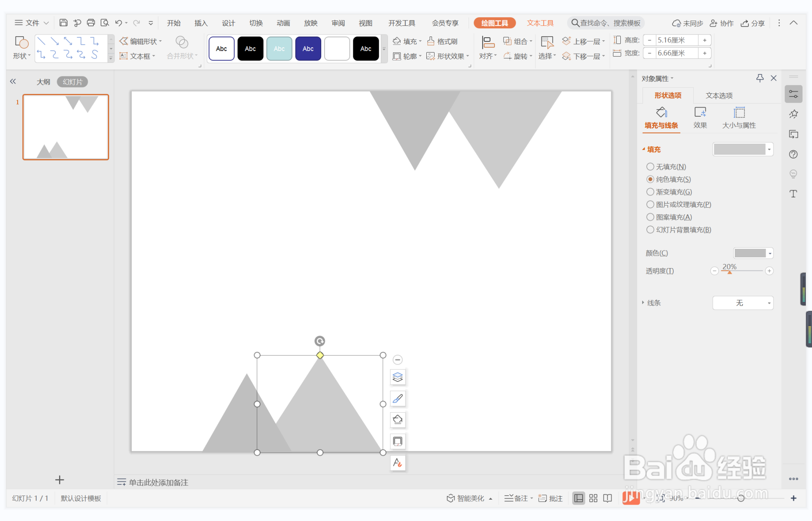This screenshot has width=812, height=521.
Task: Switch to 文本工具 text tools tab
Action: (x=540, y=23)
